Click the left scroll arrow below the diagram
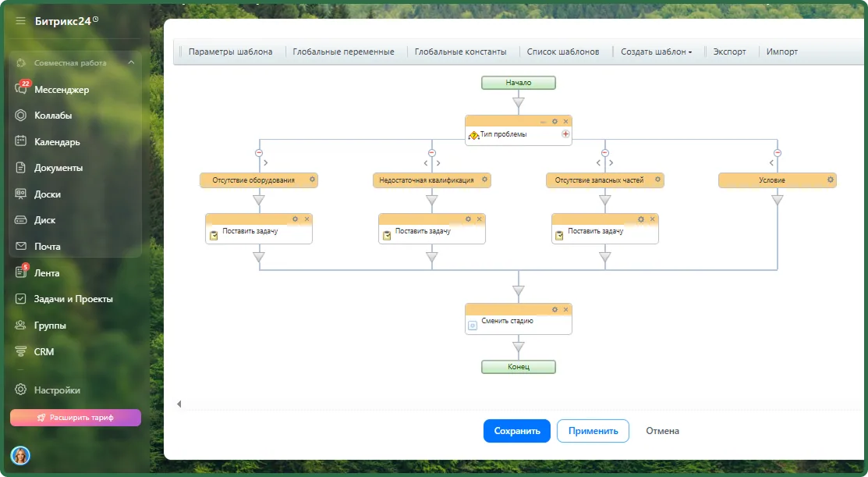Viewport: 868px width, 477px height. click(x=179, y=404)
